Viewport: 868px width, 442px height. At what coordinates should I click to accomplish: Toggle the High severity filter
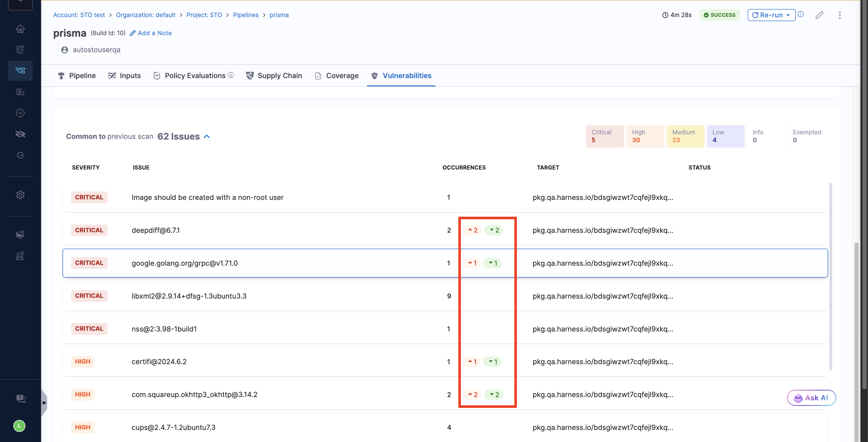(x=645, y=136)
